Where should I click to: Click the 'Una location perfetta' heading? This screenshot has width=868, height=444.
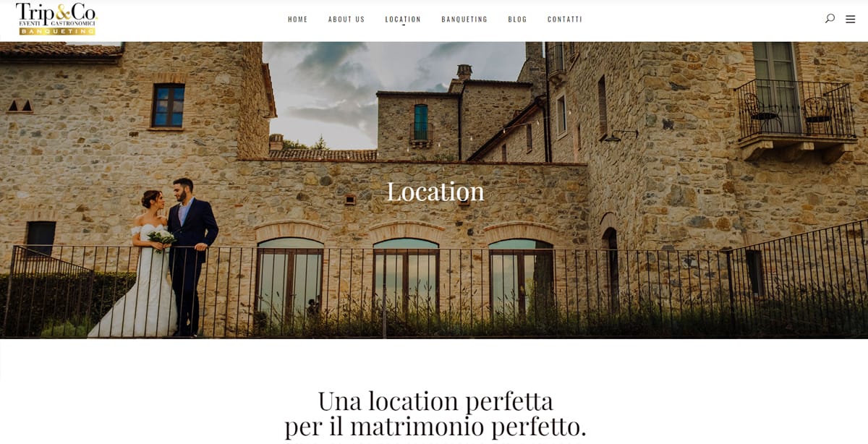pyautogui.click(x=435, y=400)
